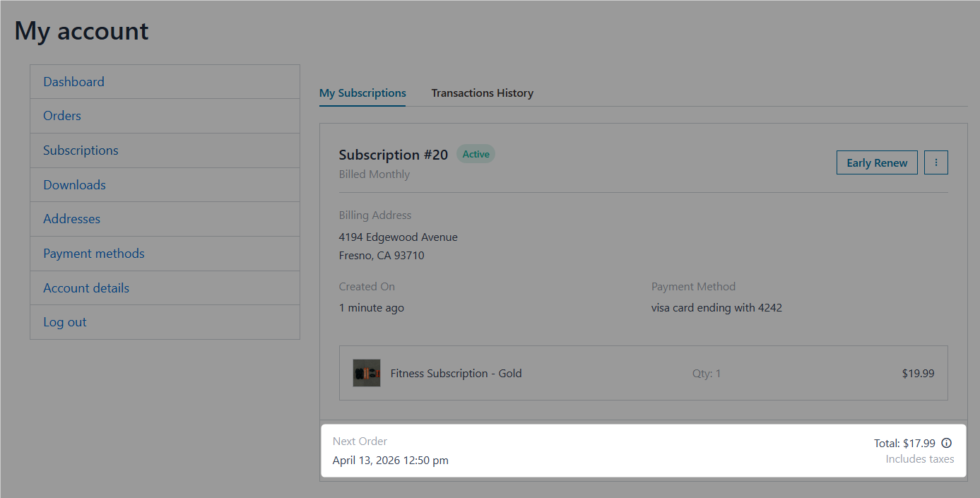Click the Billed Monthly label
The image size is (980, 498).
pyautogui.click(x=374, y=174)
